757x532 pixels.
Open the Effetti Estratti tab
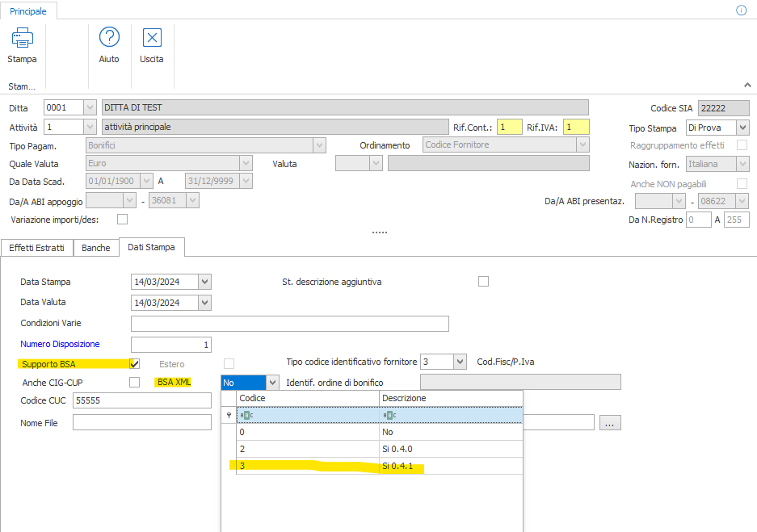tap(36, 247)
